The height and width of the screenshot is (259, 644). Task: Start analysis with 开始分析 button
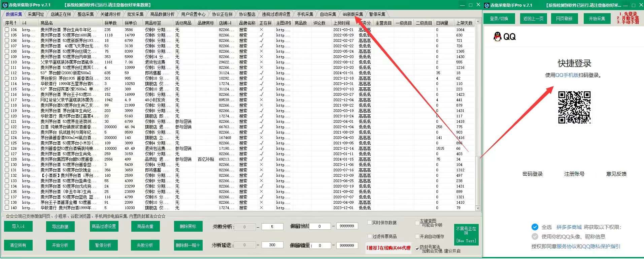[60, 245]
